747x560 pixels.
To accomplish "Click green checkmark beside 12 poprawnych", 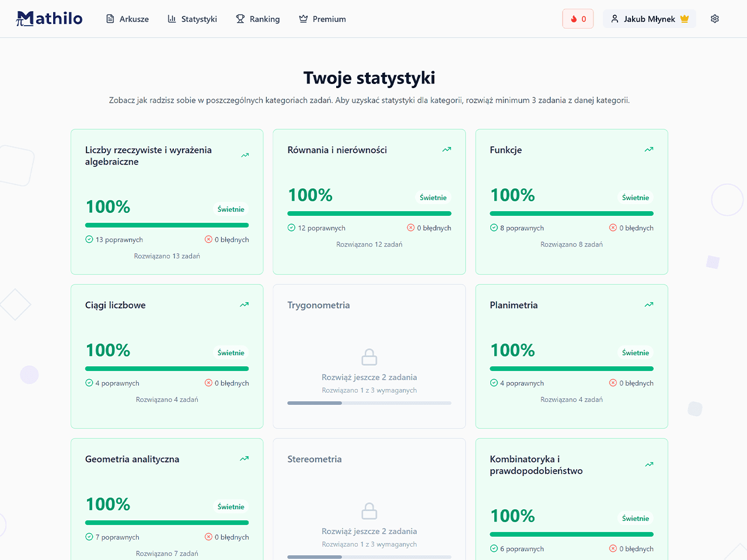I will (x=291, y=228).
